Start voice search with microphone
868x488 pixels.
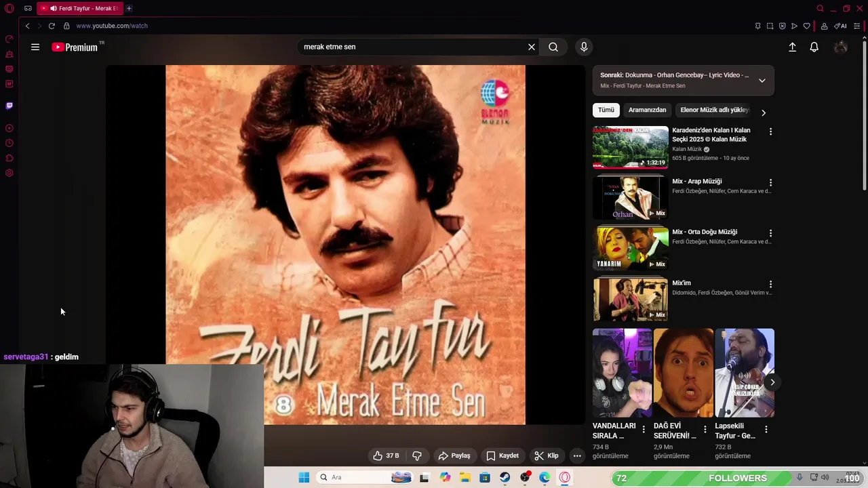coord(584,47)
